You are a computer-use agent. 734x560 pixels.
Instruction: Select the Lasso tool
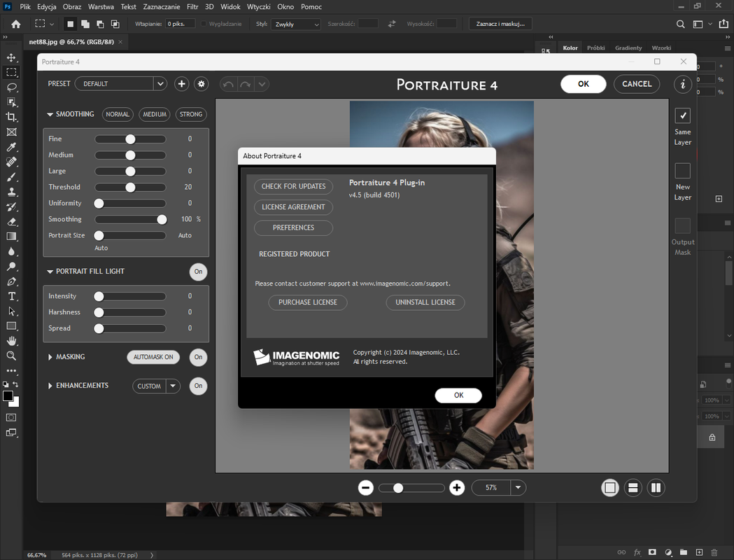click(x=11, y=87)
